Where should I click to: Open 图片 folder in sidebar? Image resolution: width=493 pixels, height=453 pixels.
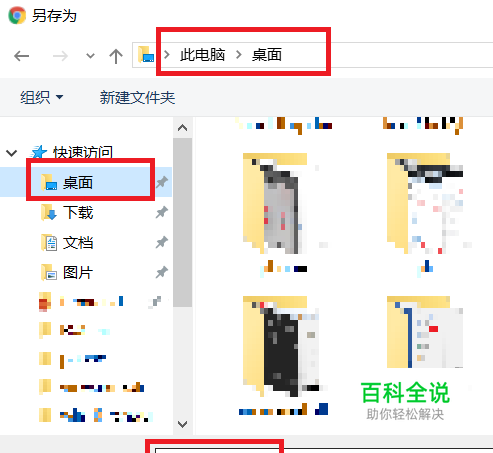coord(86,272)
